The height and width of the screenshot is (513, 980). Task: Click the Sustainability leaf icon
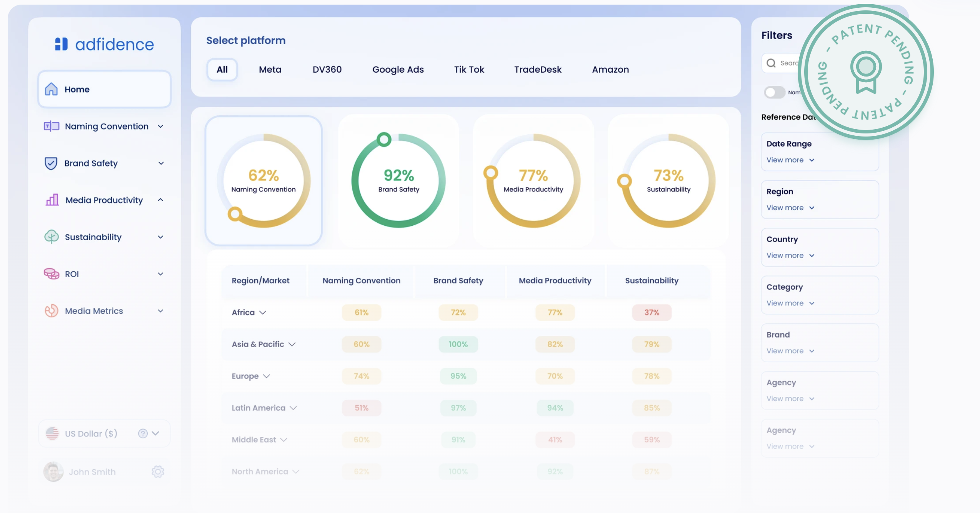coord(51,237)
